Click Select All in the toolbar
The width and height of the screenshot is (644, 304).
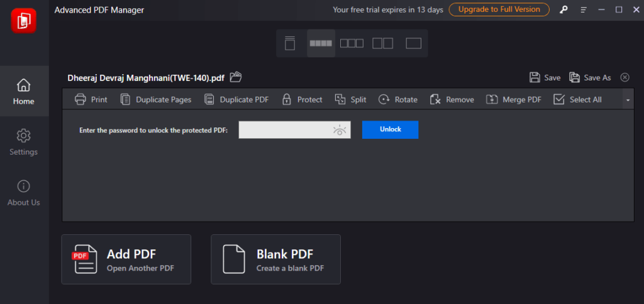(577, 99)
